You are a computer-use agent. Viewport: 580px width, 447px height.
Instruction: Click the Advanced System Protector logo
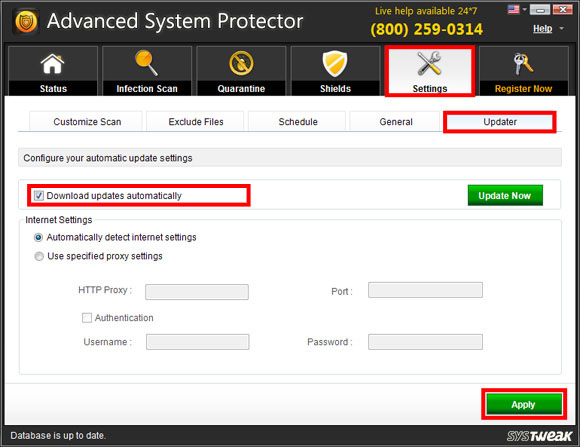[26, 21]
